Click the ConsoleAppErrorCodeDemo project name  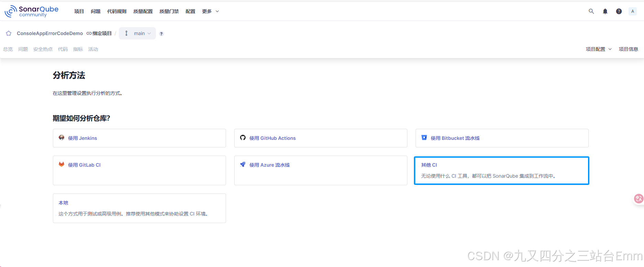coord(50,33)
